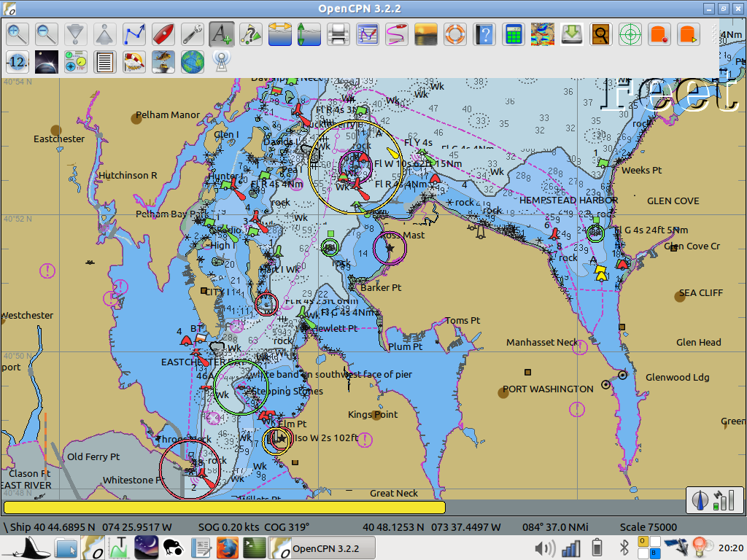Image resolution: width=747 pixels, height=560 pixels.
Task: Open the globe world map plugin
Action: [x=193, y=62]
